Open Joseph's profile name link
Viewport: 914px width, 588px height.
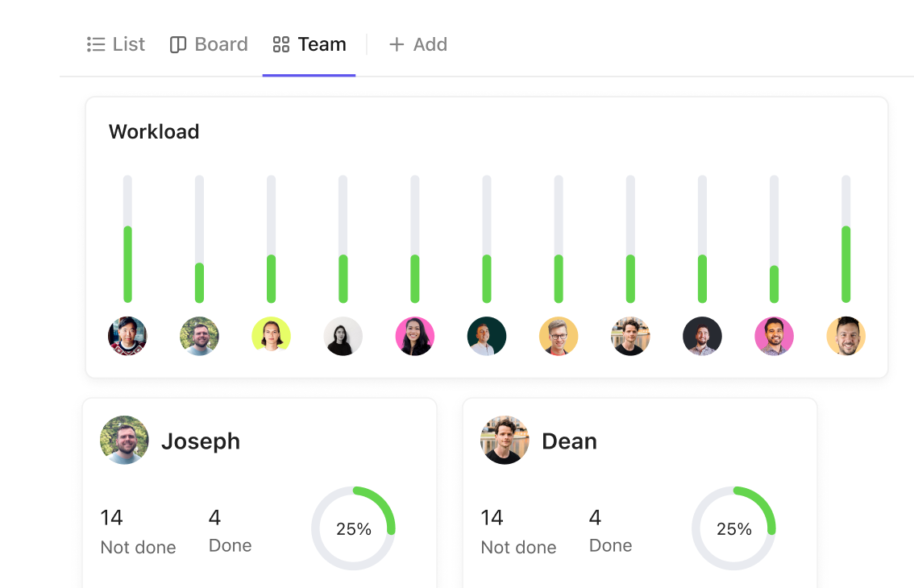(x=201, y=441)
